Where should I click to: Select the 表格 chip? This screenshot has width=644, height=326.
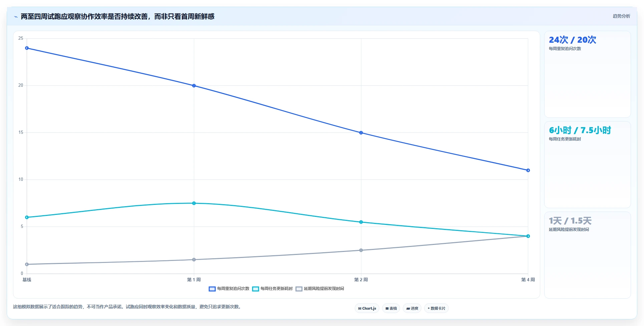[x=391, y=308]
